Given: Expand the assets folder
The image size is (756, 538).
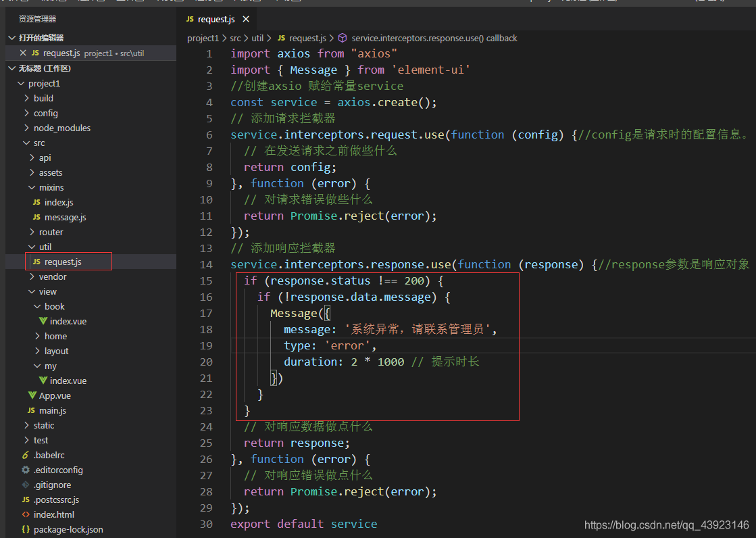Looking at the screenshot, I should tap(32, 173).
